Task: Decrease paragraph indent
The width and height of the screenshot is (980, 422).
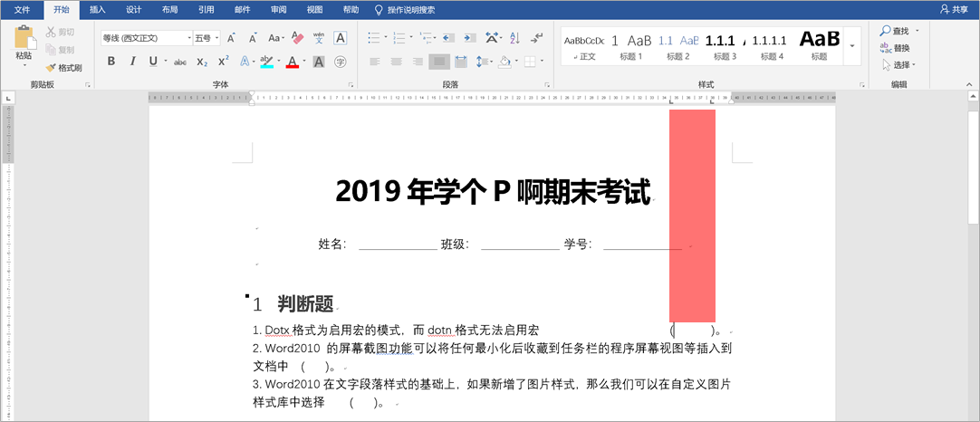Action: [x=448, y=38]
